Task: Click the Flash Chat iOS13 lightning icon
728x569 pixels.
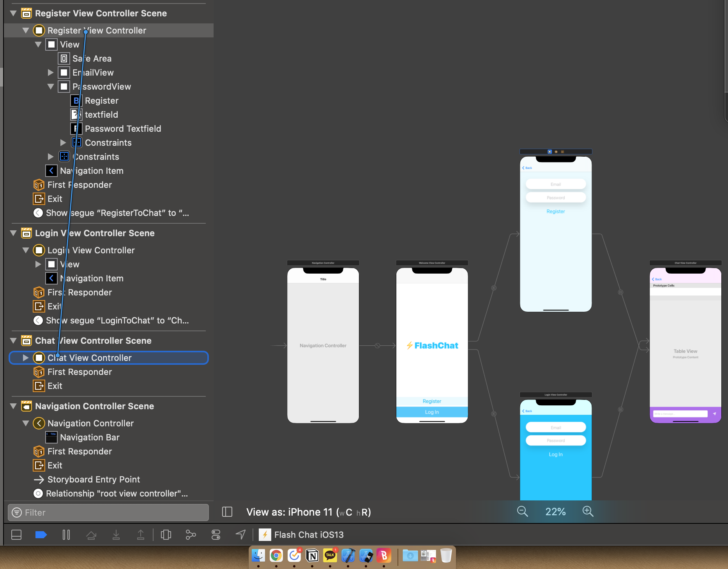Action: point(265,534)
